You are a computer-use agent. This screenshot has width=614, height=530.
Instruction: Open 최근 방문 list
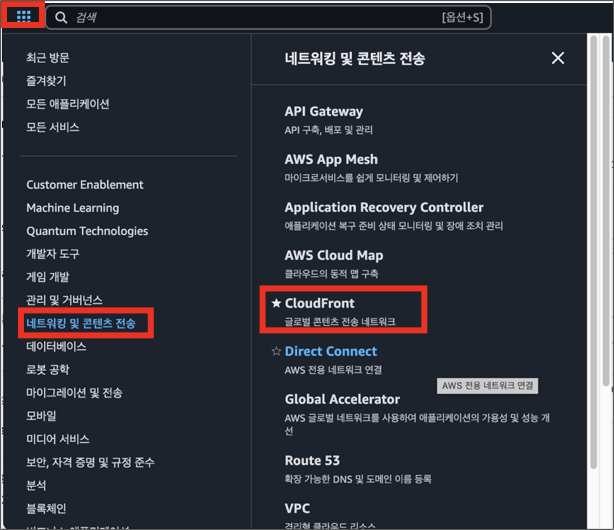tap(47, 58)
